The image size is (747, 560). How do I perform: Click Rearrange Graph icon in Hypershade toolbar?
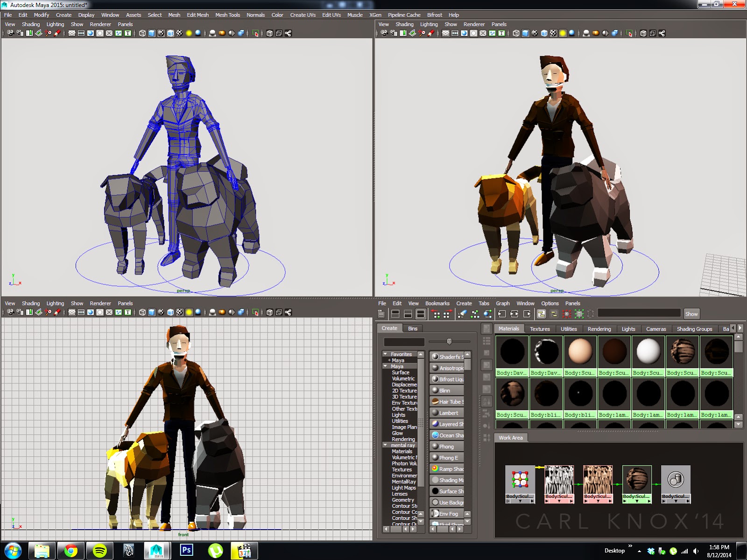[x=475, y=314]
